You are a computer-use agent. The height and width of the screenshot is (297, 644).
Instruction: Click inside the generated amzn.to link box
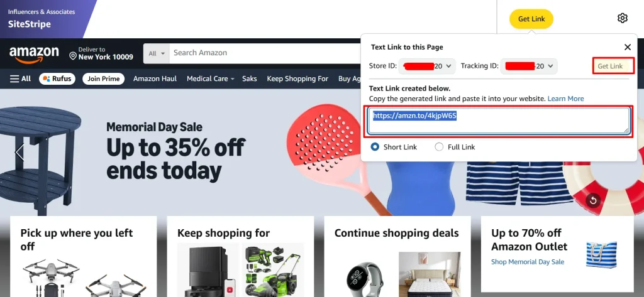[499, 121]
